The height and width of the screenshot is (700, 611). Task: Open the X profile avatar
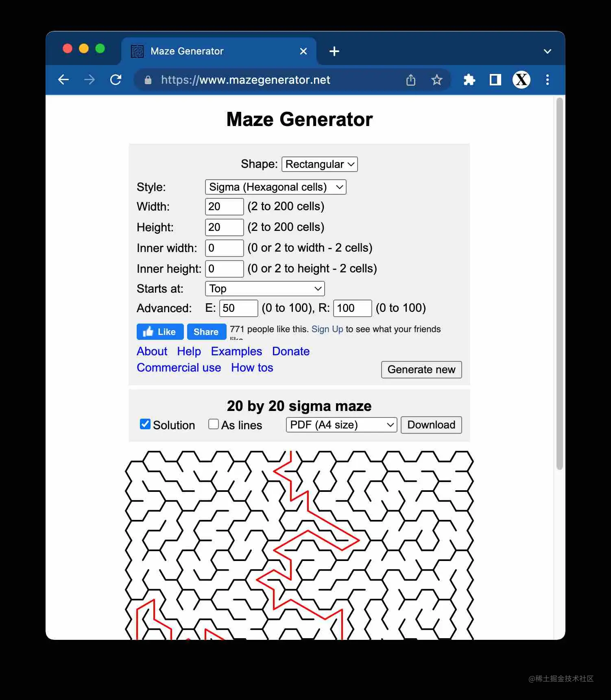point(522,80)
